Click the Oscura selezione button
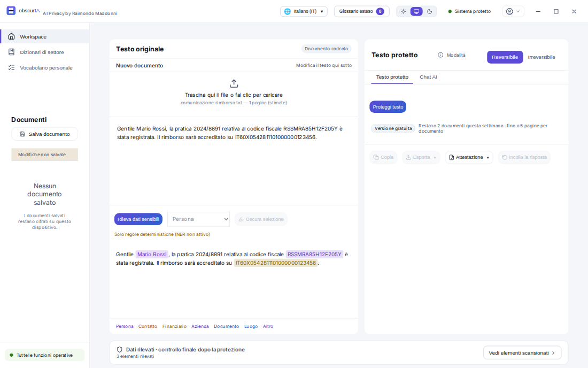Viewport: 588px width, 368px height. coord(261,219)
